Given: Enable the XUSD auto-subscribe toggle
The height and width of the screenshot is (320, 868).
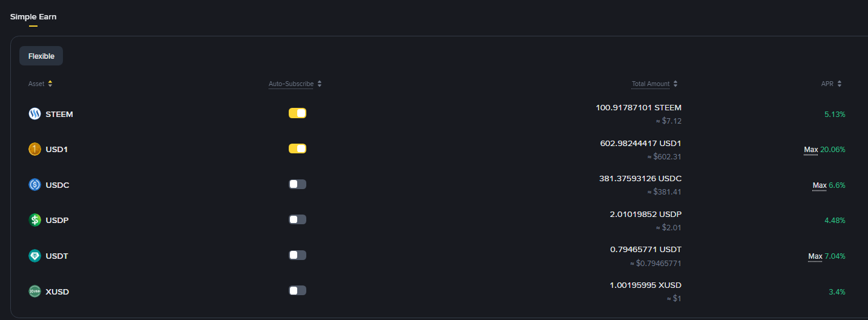Looking at the screenshot, I should (297, 290).
